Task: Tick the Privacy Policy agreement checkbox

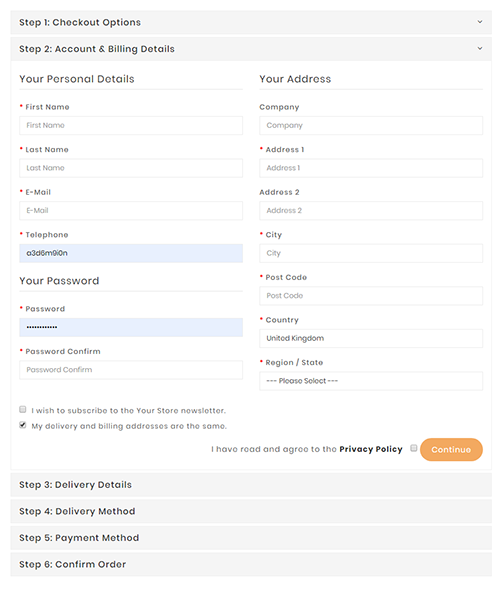Action: coord(413,448)
